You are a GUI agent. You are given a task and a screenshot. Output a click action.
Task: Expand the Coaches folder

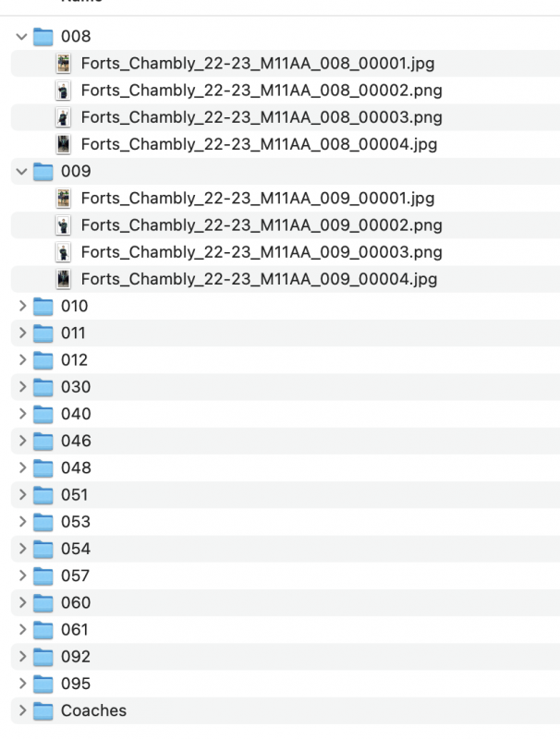tap(22, 710)
